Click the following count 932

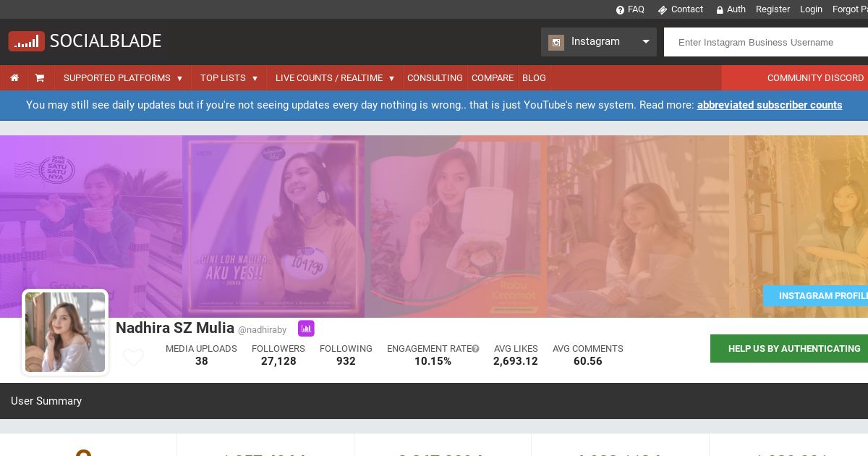[x=346, y=361]
